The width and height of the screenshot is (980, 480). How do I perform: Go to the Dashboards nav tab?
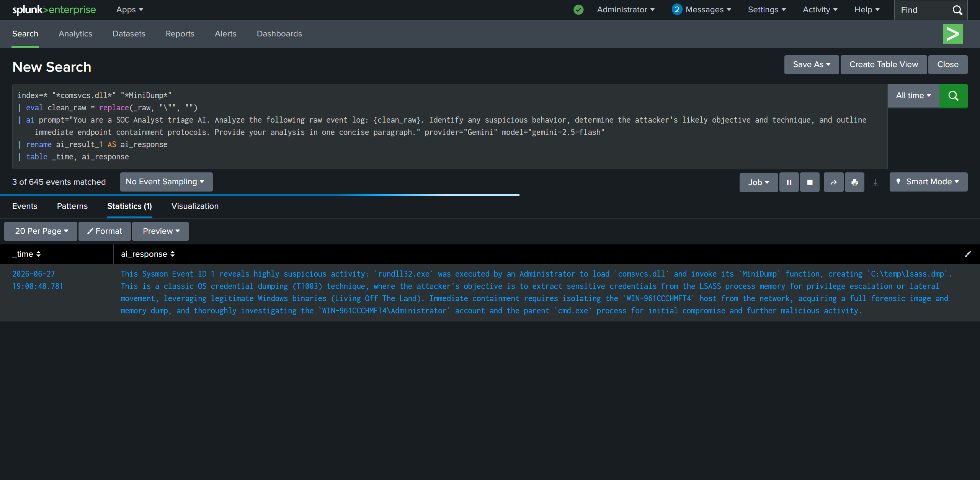279,34
